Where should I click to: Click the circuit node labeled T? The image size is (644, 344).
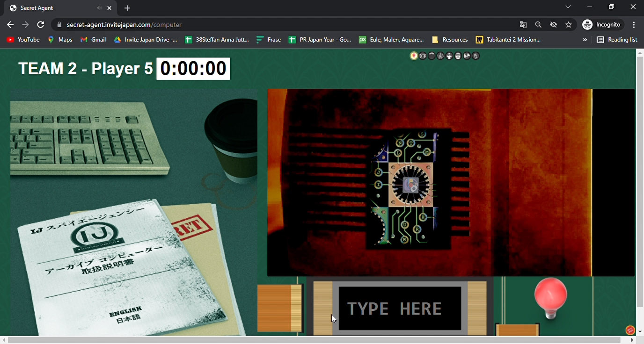click(x=410, y=143)
